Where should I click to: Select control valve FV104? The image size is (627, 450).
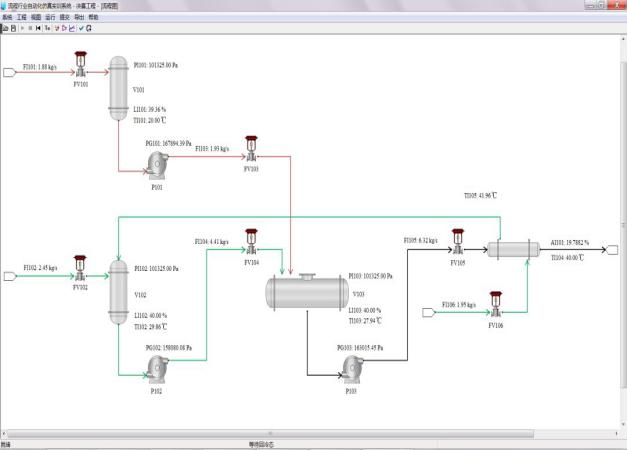click(251, 242)
